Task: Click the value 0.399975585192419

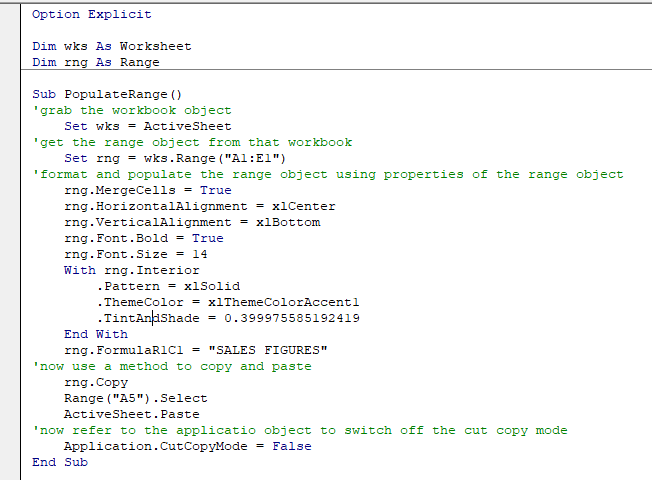Action: tap(292, 319)
